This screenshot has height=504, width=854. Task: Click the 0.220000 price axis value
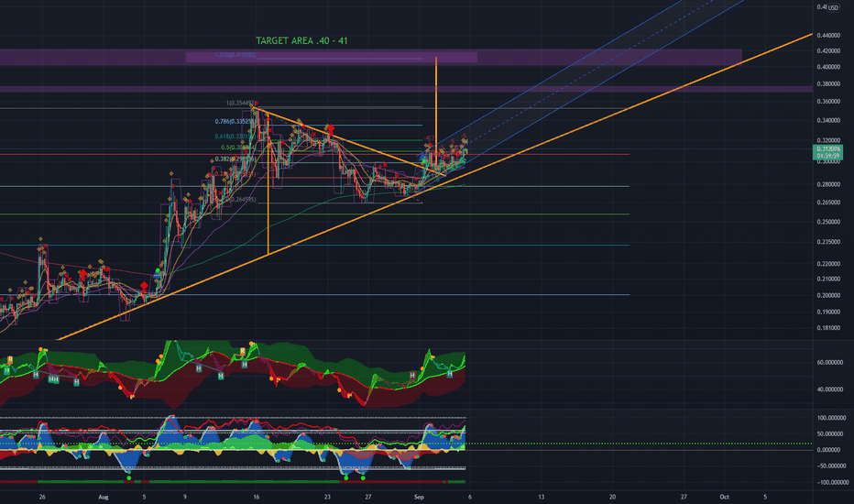[828, 264]
